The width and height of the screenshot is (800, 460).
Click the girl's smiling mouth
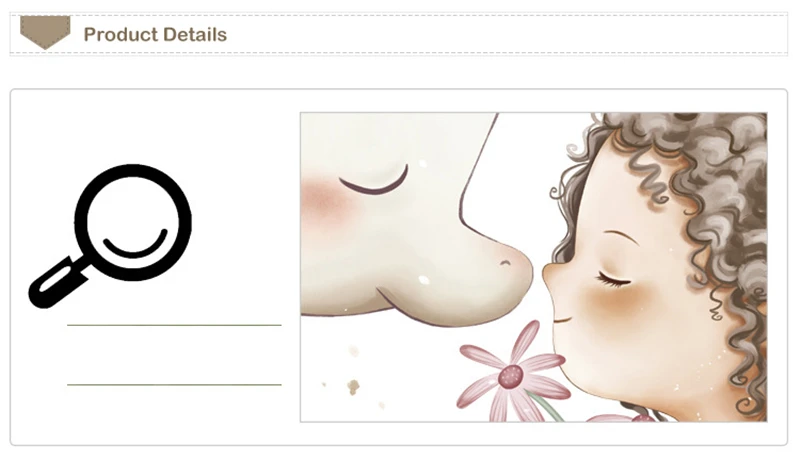point(562,320)
